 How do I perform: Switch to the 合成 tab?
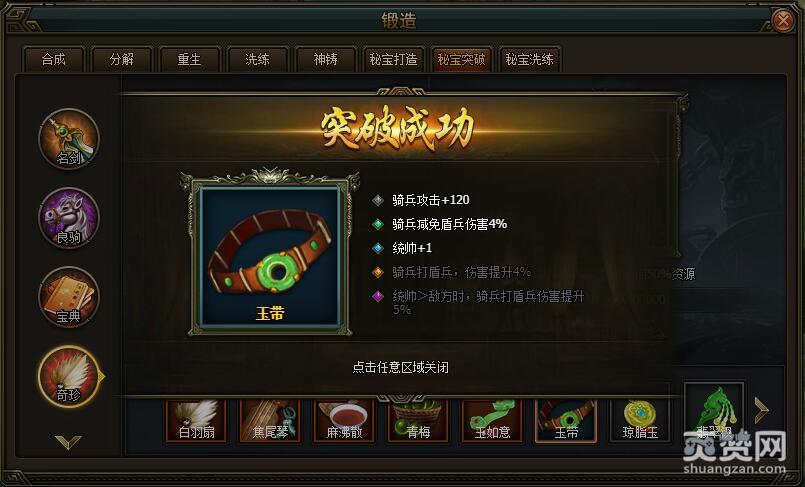point(53,60)
